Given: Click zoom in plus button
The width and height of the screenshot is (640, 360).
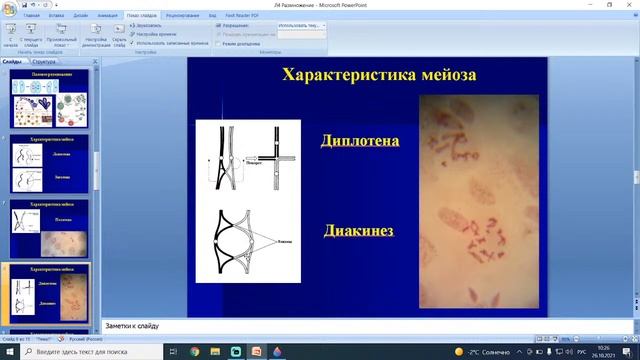Looking at the screenshot, I should pos(625,339).
